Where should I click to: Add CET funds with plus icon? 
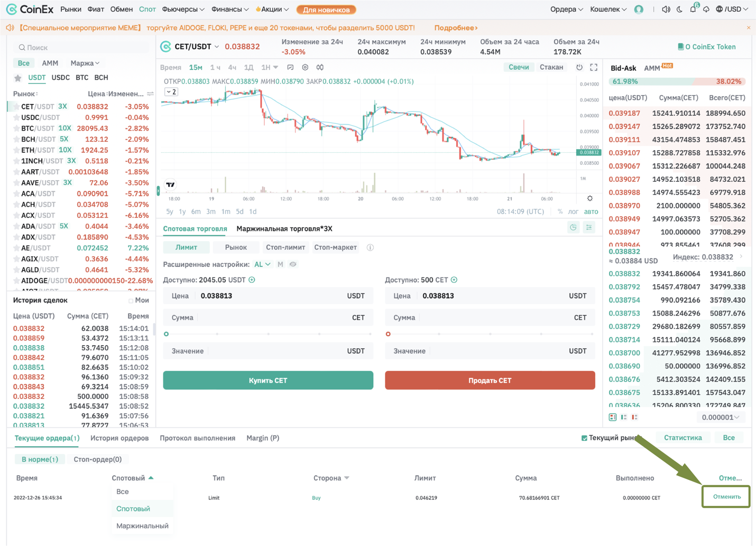pos(454,280)
